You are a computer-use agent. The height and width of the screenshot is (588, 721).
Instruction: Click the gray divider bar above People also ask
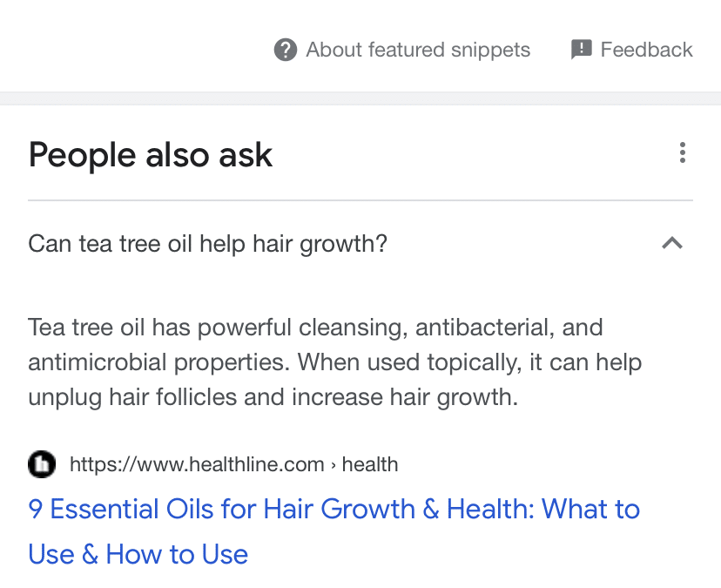[x=360, y=98]
